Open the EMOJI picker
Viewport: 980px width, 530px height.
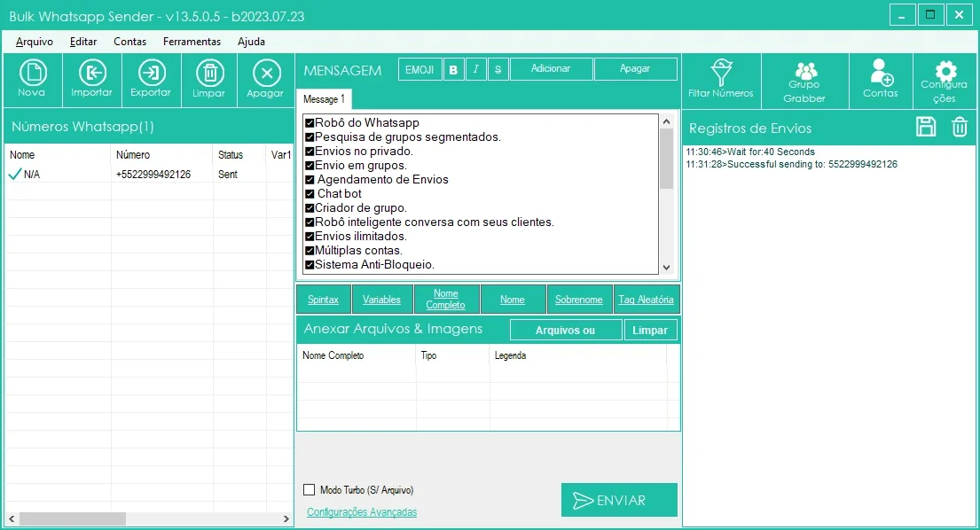[419, 69]
